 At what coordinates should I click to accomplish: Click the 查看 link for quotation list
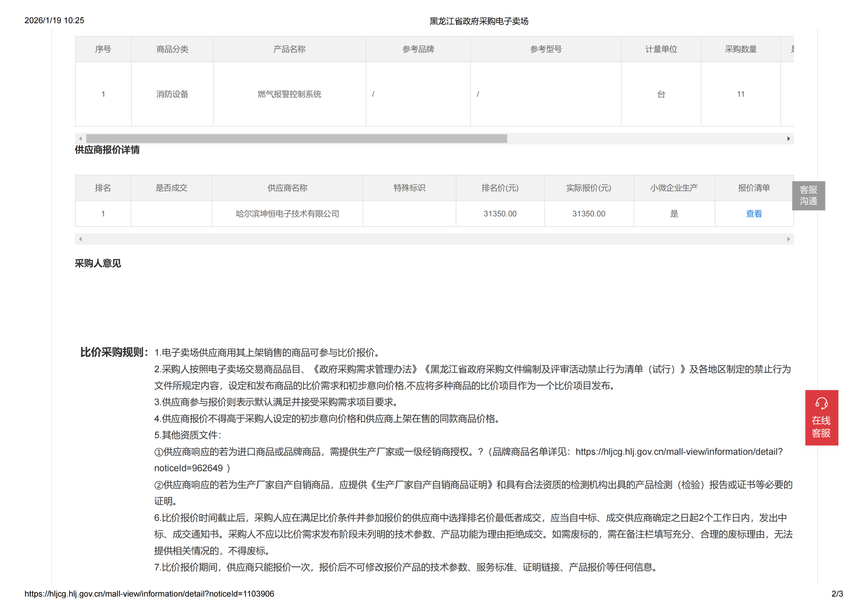pos(754,214)
